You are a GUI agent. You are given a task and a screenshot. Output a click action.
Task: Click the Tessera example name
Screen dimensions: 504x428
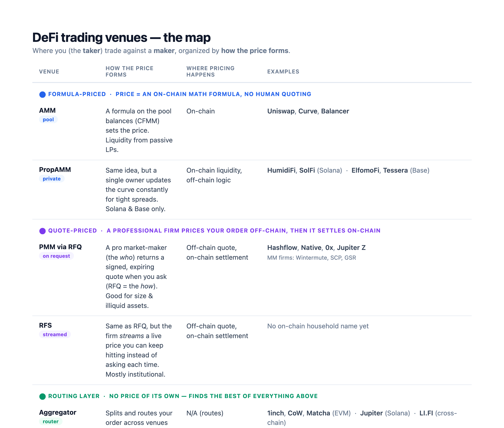(395, 170)
